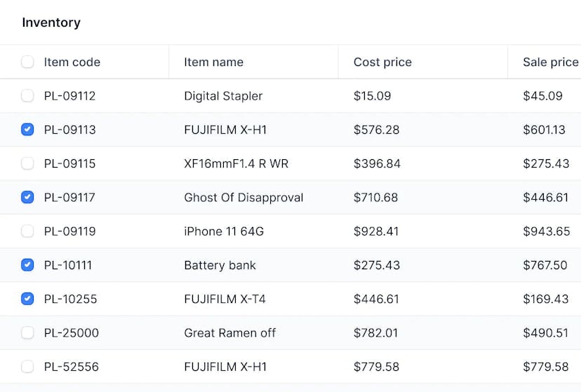Select the PL-52556 row checkbox
Image resolution: width=581 pixels, height=392 pixels.
27,366
